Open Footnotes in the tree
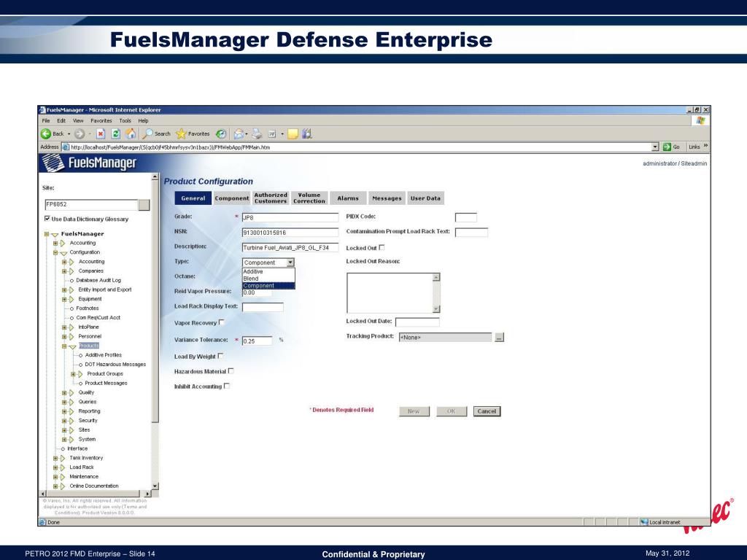The image size is (747, 560). coord(88,308)
